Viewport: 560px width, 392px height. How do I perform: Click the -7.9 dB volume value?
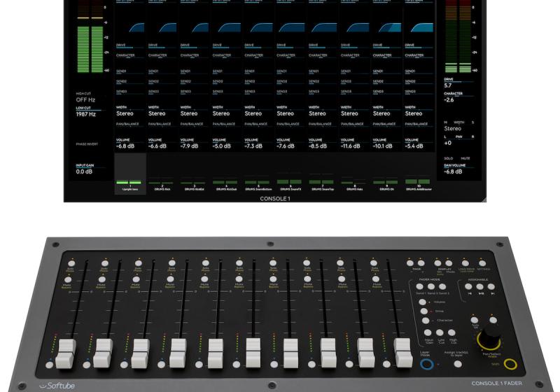coord(189,146)
